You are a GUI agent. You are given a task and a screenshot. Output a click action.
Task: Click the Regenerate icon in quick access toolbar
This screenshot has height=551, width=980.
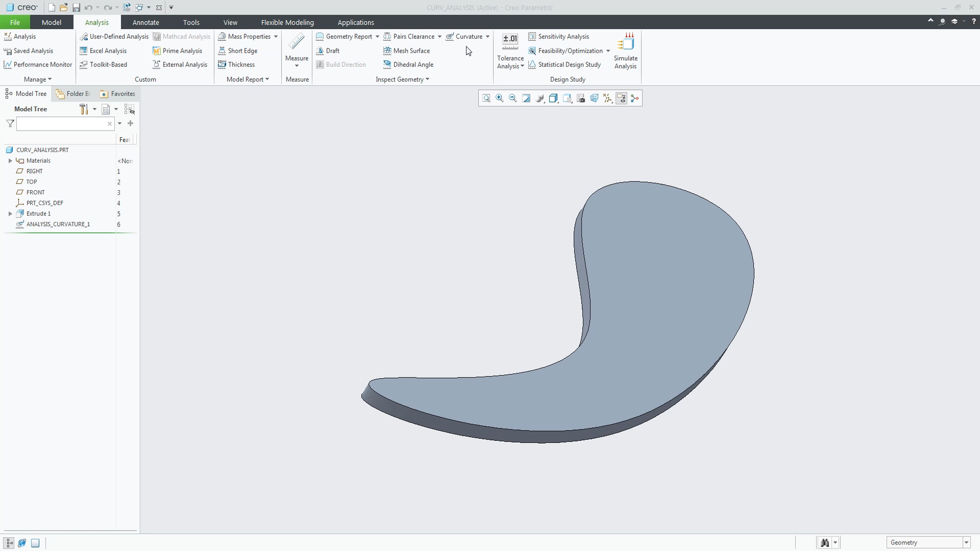tap(127, 8)
